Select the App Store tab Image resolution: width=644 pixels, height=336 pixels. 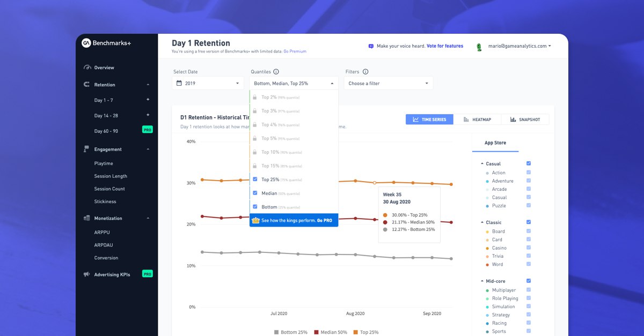(x=495, y=143)
